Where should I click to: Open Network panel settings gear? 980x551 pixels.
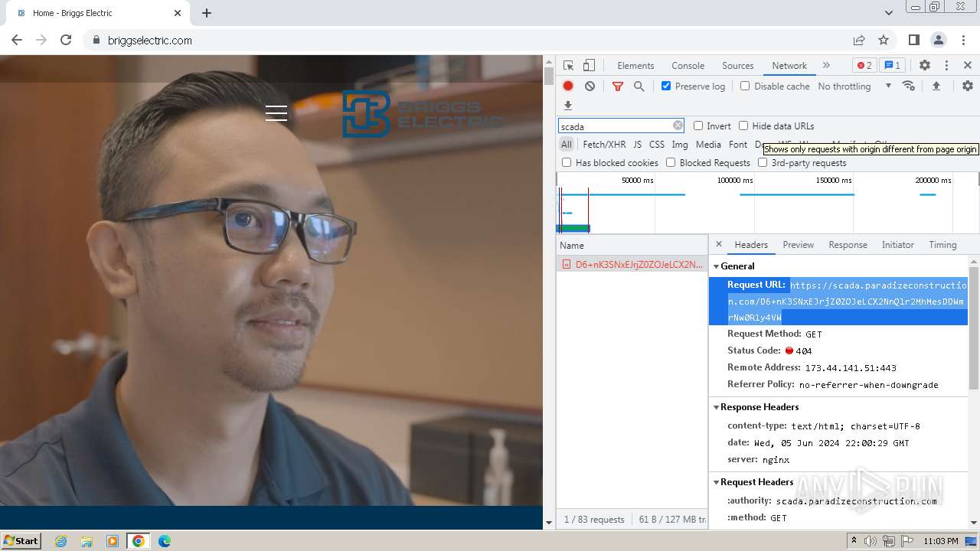pyautogui.click(x=968, y=86)
